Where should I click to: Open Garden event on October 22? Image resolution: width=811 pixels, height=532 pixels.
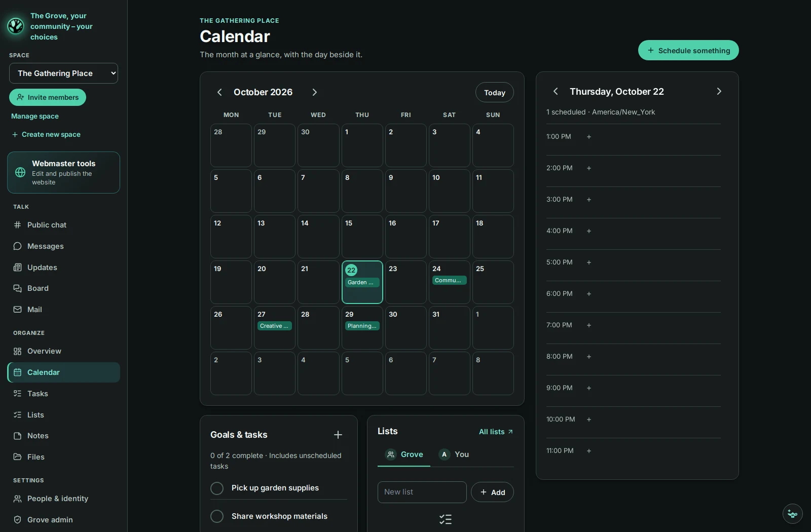coord(362,282)
